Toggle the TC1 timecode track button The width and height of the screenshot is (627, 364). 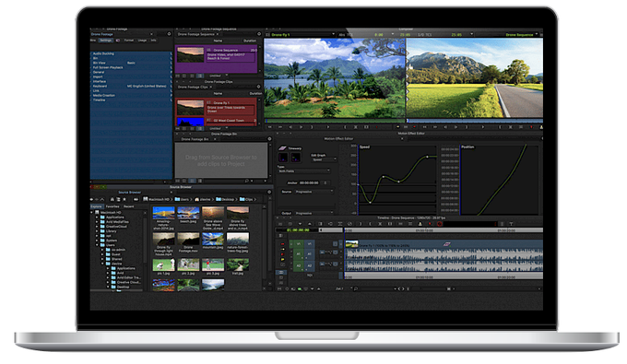click(x=310, y=276)
